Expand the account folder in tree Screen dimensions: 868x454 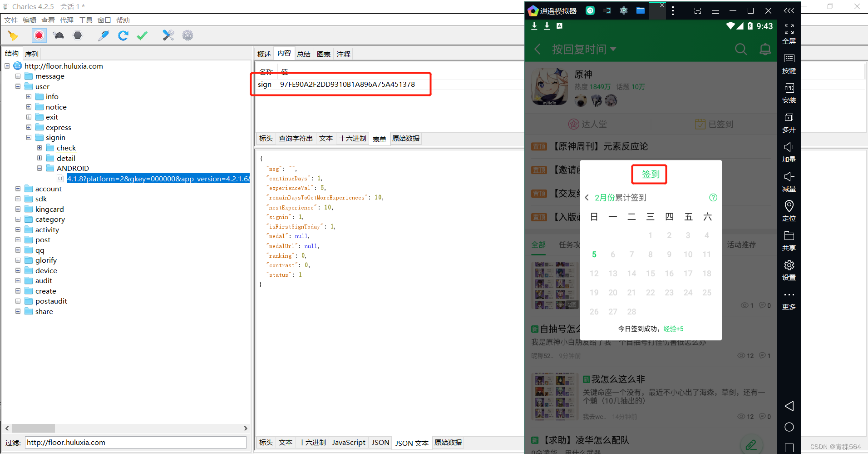coord(18,188)
